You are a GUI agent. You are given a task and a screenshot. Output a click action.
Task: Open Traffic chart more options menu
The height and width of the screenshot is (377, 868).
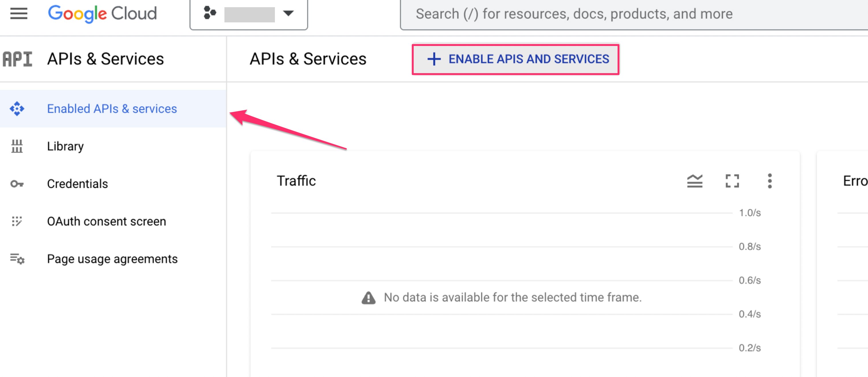coord(770,181)
